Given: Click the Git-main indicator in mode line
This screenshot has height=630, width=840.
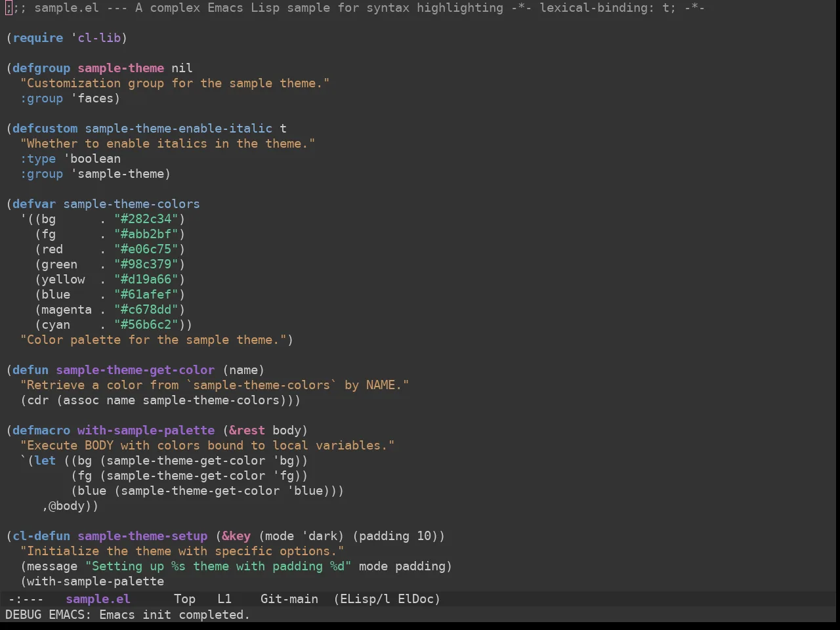Looking at the screenshot, I should click(289, 599).
